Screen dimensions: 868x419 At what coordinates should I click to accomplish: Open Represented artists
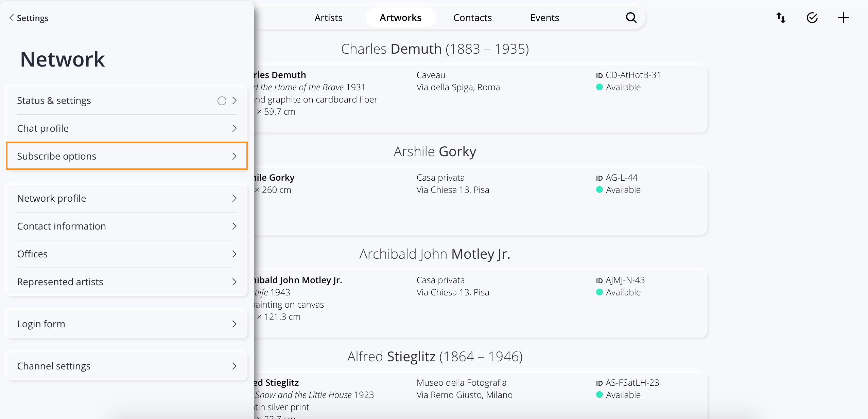point(127,282)
